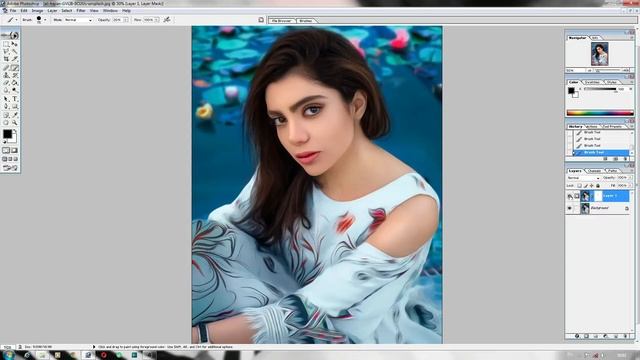The image size is (640, 360).
Task: Click the color ramp in Color panel
Action: coord(600,113)
